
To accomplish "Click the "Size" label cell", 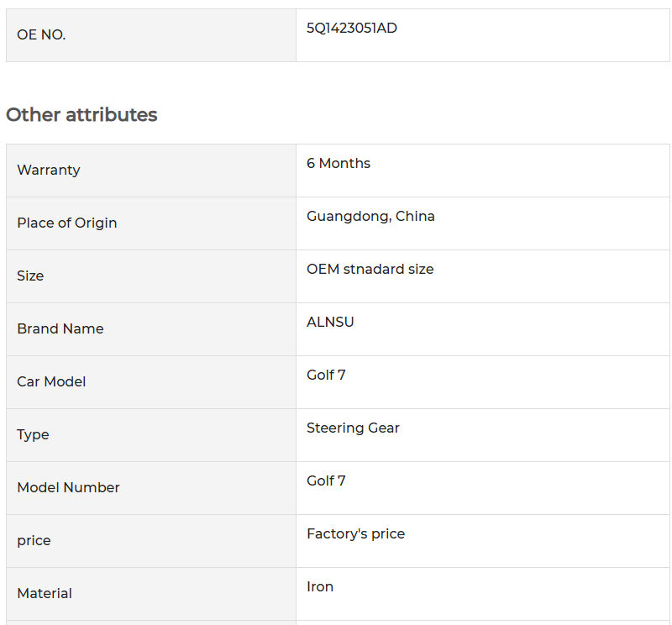I will 151,276.
